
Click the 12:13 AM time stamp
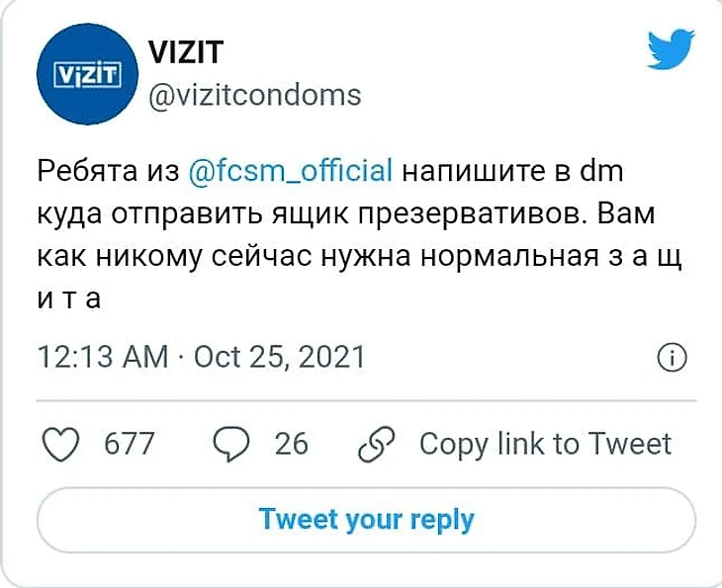pos(102,357)
